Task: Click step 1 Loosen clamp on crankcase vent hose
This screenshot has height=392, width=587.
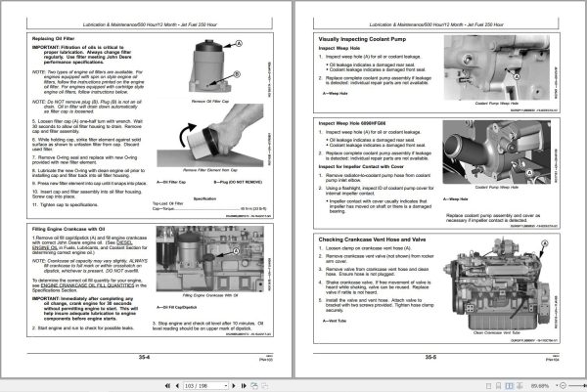Action: [365, 248]
